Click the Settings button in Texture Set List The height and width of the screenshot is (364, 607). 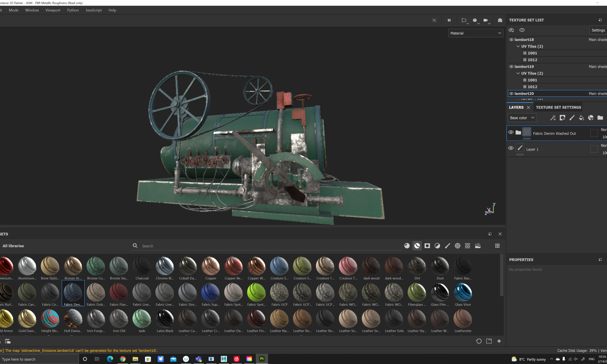pyautogui.click(x=598, y=30)
